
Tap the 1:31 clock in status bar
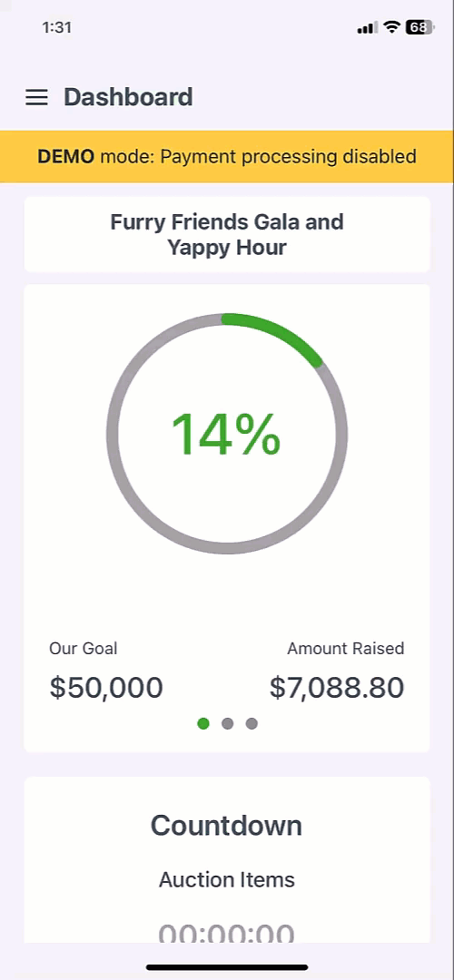coord(57,27)
